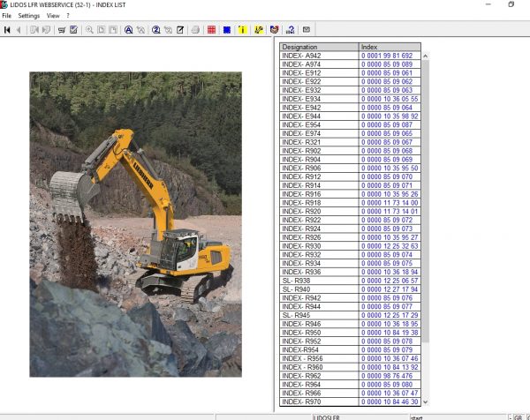
Task: Click the greyed circled-number cancel icon
Action: pos(168,30)
